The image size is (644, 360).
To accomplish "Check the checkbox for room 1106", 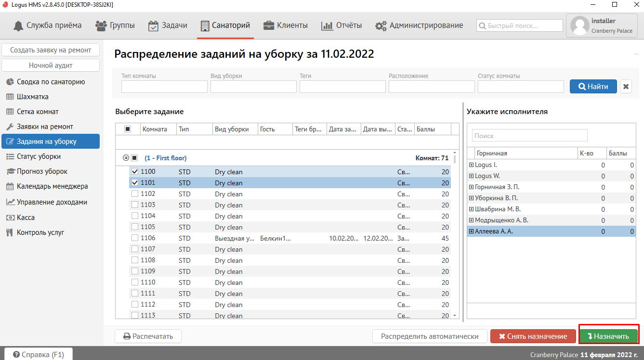I will [135, 238].
